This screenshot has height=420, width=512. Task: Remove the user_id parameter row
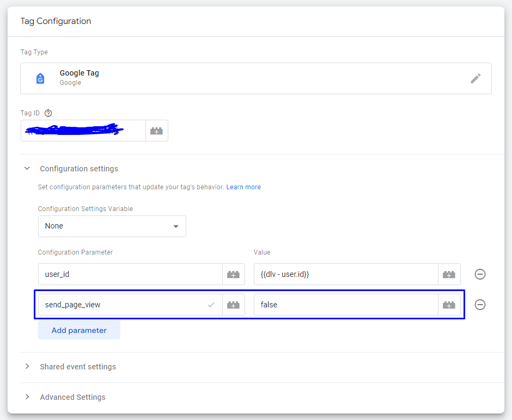tap(480, 274)
